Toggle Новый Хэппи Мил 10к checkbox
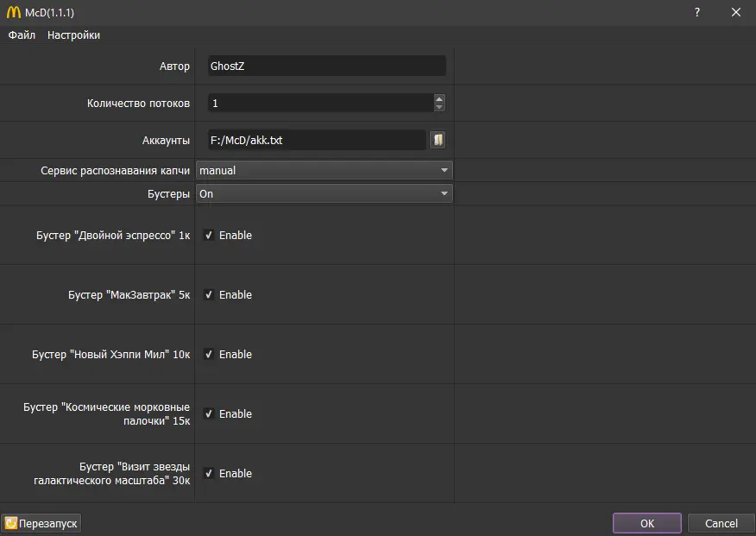 [x=209, y=354]
